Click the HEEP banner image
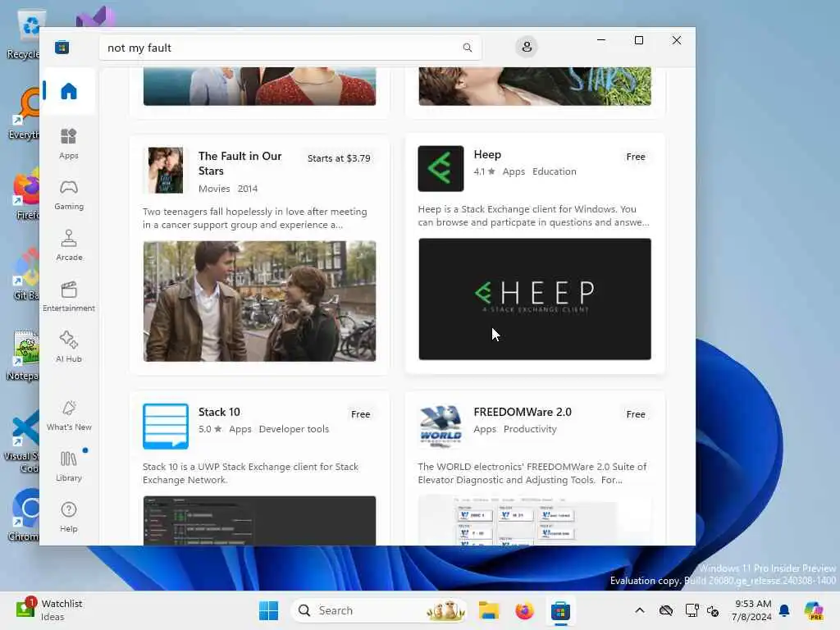 (x=535, y=299)
